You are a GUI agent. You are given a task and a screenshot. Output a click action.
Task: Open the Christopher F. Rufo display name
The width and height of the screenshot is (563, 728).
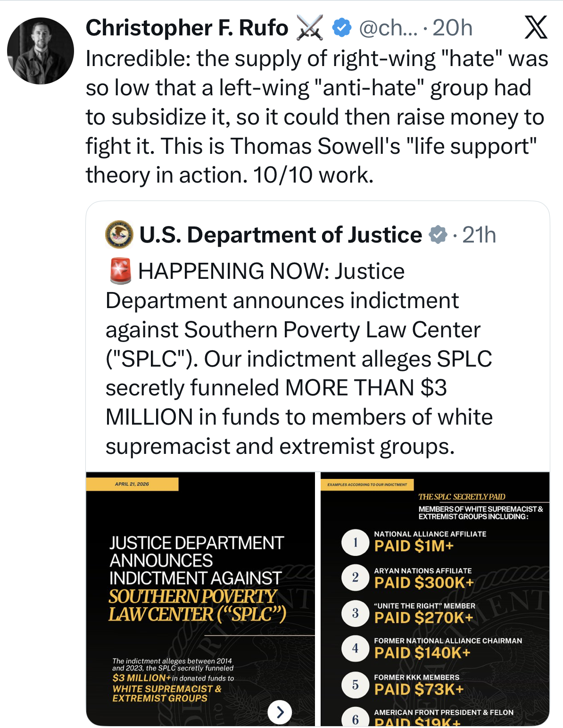pyautogui.click(x=187, y=27)
